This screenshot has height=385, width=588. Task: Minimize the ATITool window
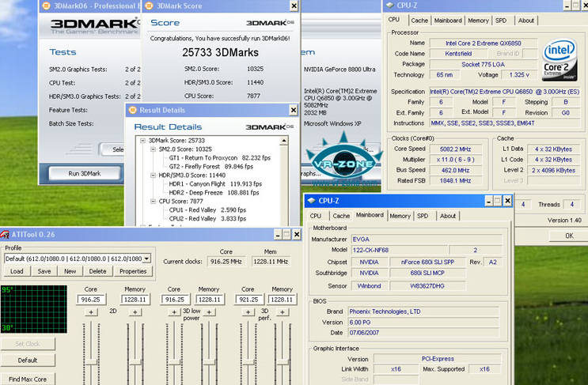(x=276, y=234)
